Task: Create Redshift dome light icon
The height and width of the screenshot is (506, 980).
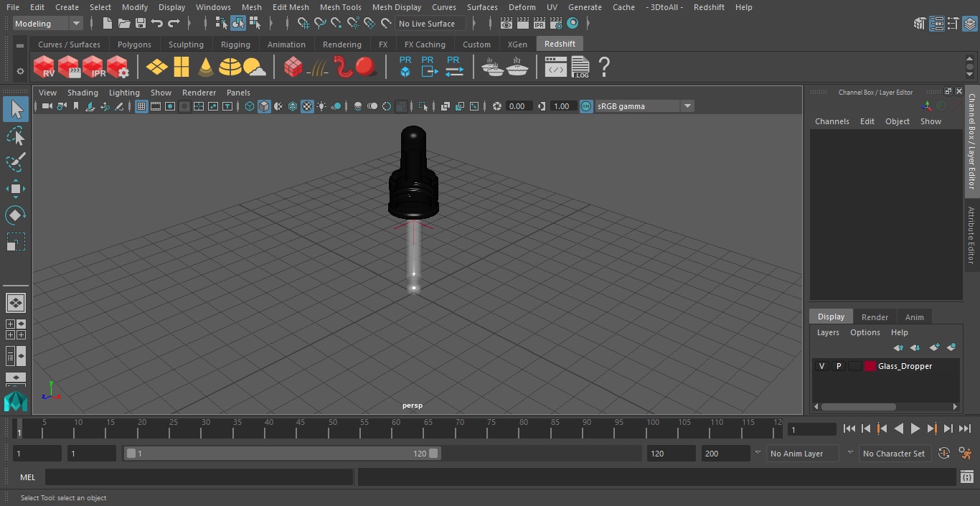Action: tap(230, 67)
